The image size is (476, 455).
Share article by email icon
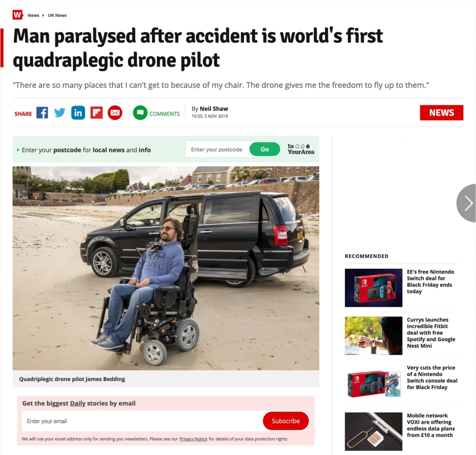click(x=115, y=113)
